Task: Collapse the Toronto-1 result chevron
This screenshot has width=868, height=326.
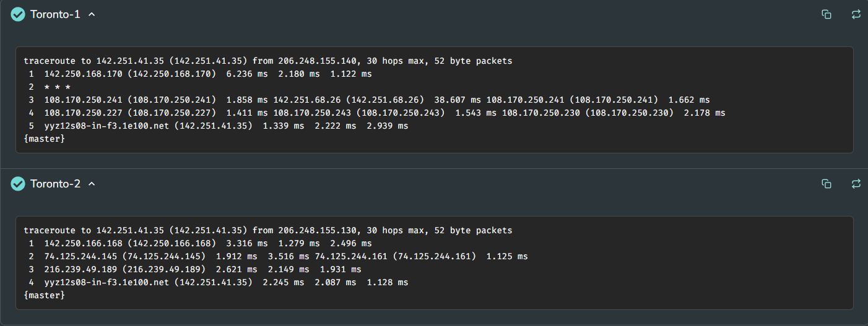Action: coord(92,14)
